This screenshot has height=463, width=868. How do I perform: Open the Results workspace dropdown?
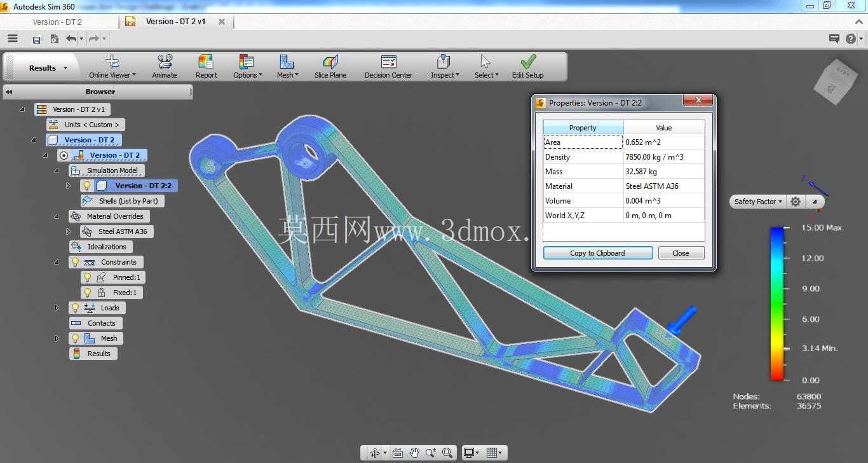tap(48, 68)
